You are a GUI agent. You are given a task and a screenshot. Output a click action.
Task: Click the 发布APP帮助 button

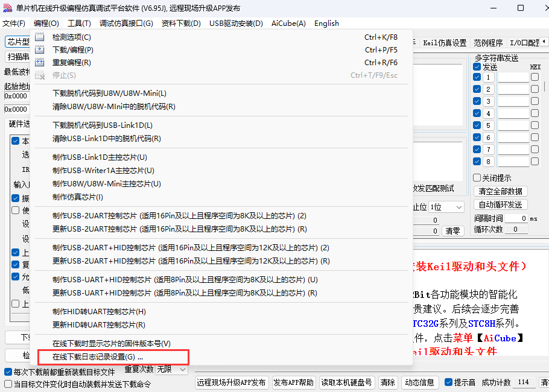pyautogui.click(x=294, y=382)
